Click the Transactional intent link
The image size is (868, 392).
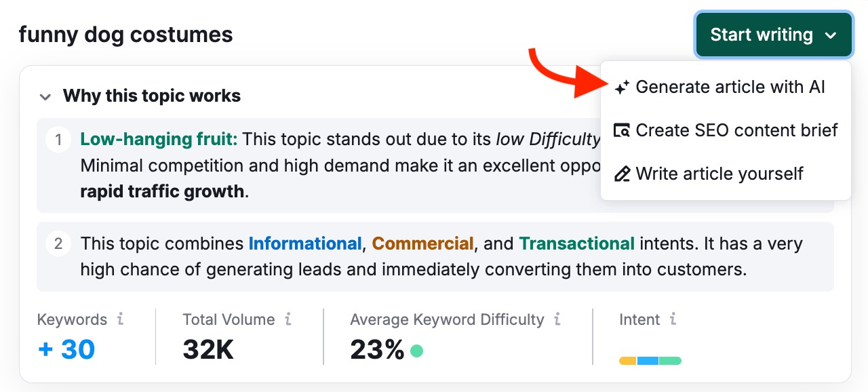pyautogui.click(x=576, y=243)
